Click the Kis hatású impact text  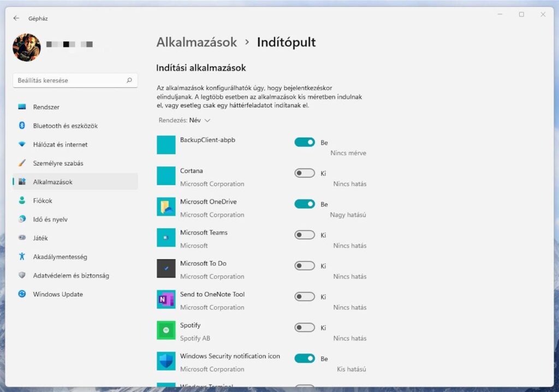[x=352, y=369]
